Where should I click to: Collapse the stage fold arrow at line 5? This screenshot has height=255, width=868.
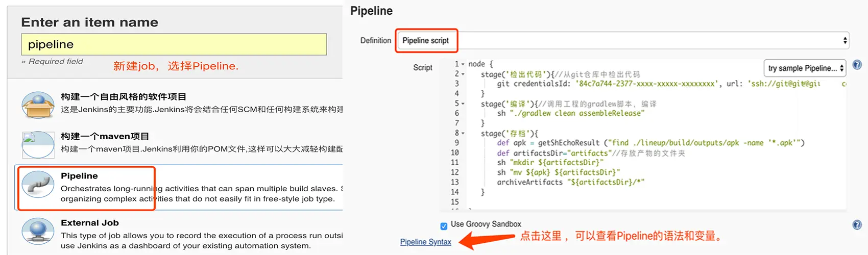pyautogui.click(x=463, y=104)
